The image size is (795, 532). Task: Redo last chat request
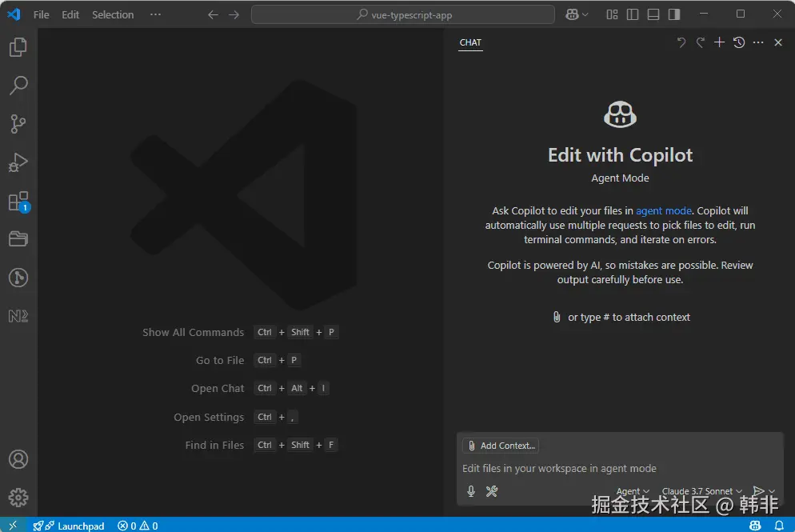tap(700, 42)
